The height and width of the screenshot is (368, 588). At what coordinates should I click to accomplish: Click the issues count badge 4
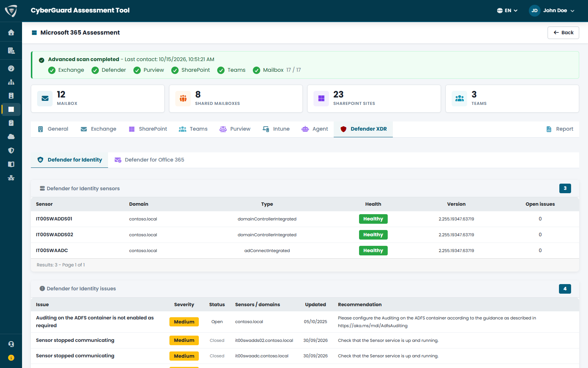[565, 289]
